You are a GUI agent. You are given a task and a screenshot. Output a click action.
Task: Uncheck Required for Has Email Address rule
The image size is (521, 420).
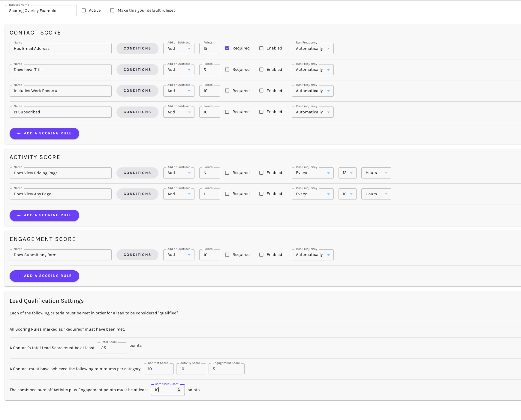[x=227, y=48]
